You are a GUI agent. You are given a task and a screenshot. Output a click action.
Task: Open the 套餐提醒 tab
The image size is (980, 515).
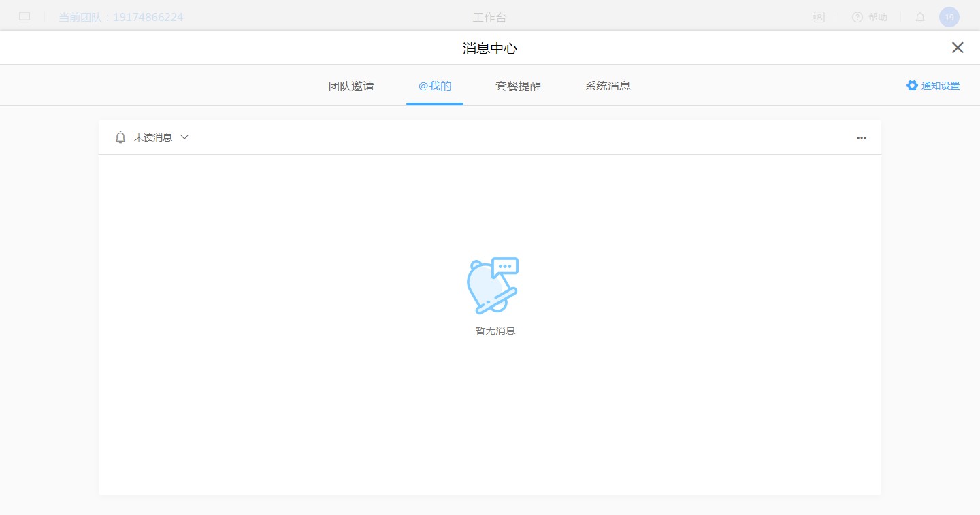click(x=519, y=86)
